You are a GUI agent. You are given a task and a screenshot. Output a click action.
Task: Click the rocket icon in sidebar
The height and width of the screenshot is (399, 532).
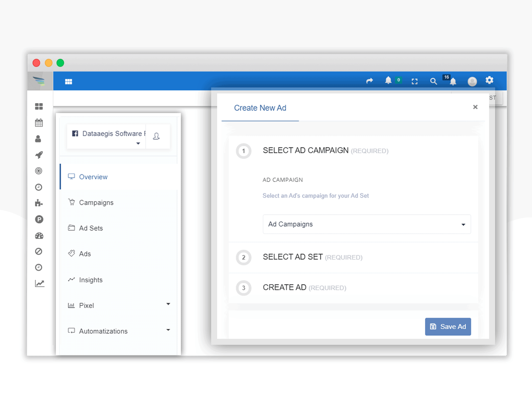pyautogui.click(x=39, y=155)
